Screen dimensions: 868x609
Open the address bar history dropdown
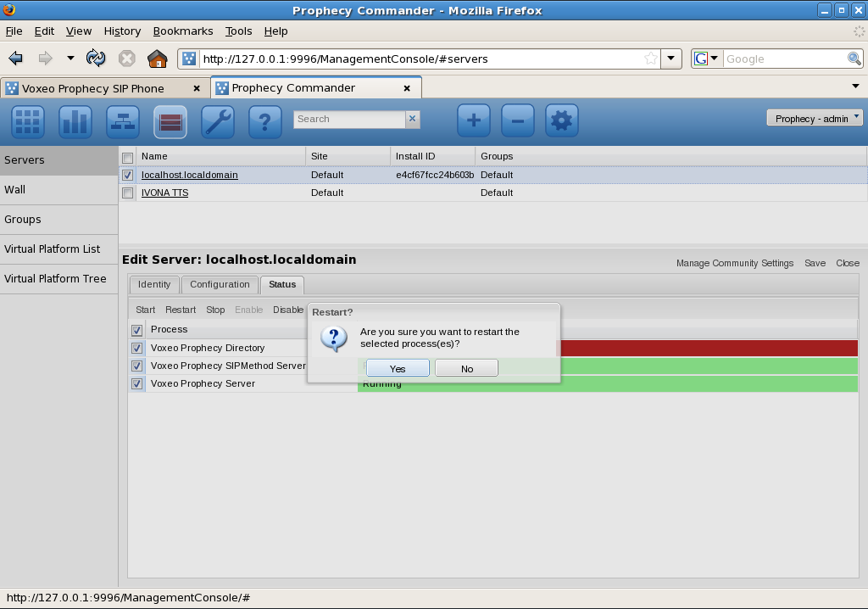point(671,59)
